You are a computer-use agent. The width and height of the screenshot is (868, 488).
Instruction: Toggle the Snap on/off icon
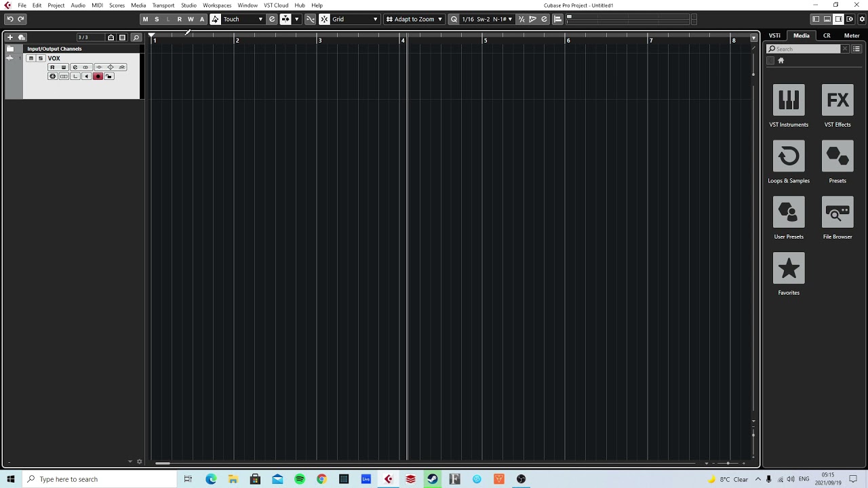point(324,19)
